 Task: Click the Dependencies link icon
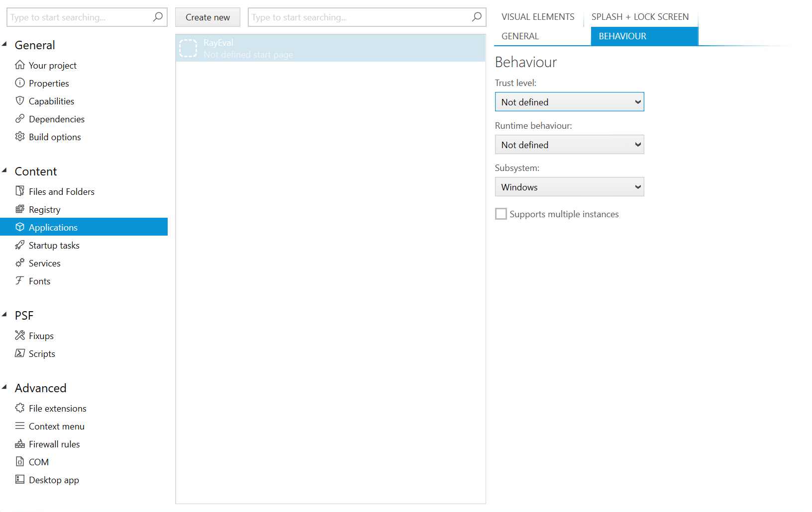[x=20, y=119]
